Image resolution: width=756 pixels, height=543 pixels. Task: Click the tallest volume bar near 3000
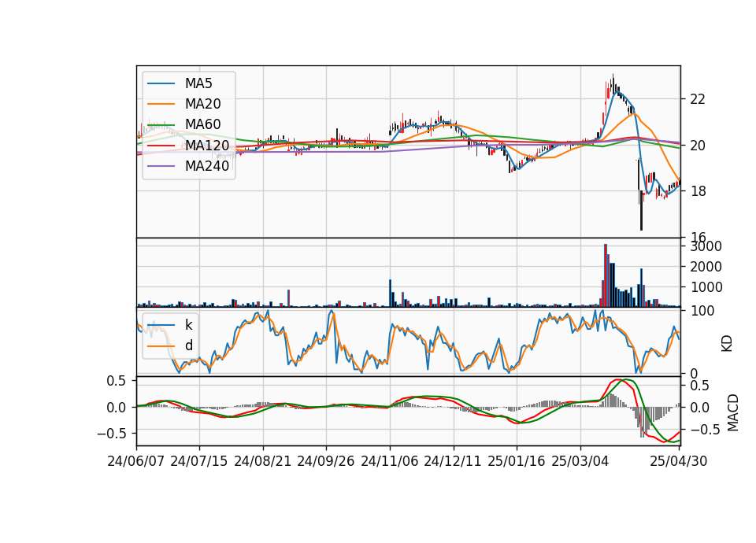[x=606, y=275]
